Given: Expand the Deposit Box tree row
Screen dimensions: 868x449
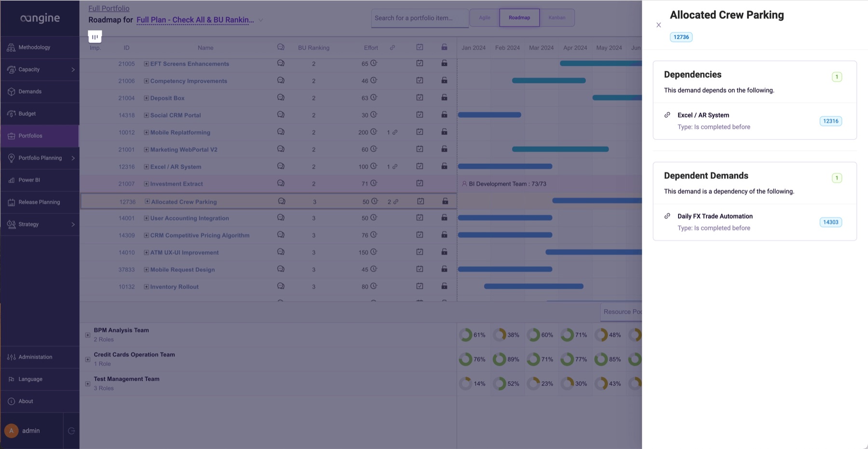Looking at the screenshot, I should [x=146, y=98].
